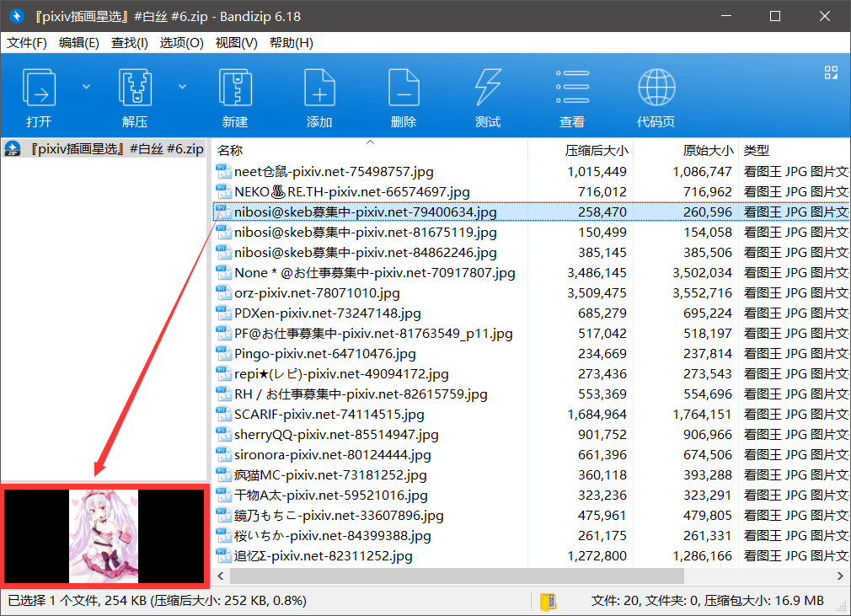The height and width of the screenshot is (616, 851).
Task: Expand the Open (打开) dropdown arrow
Action: [x=86, y=87]
